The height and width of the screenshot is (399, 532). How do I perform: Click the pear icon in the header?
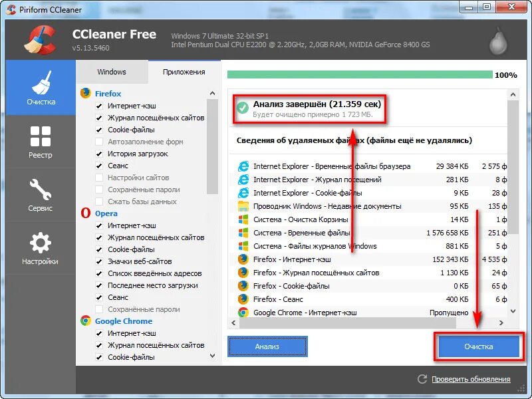click(x=498, y=41)
